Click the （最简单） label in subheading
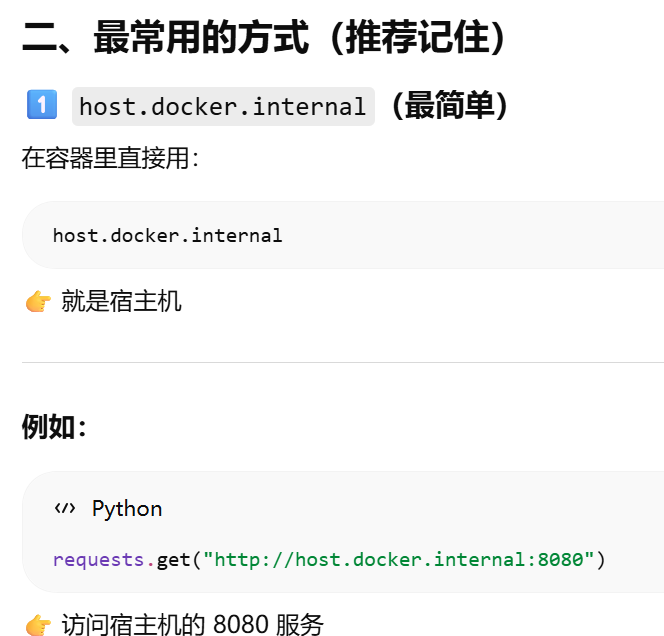The image size is (664, 636). 450,106
